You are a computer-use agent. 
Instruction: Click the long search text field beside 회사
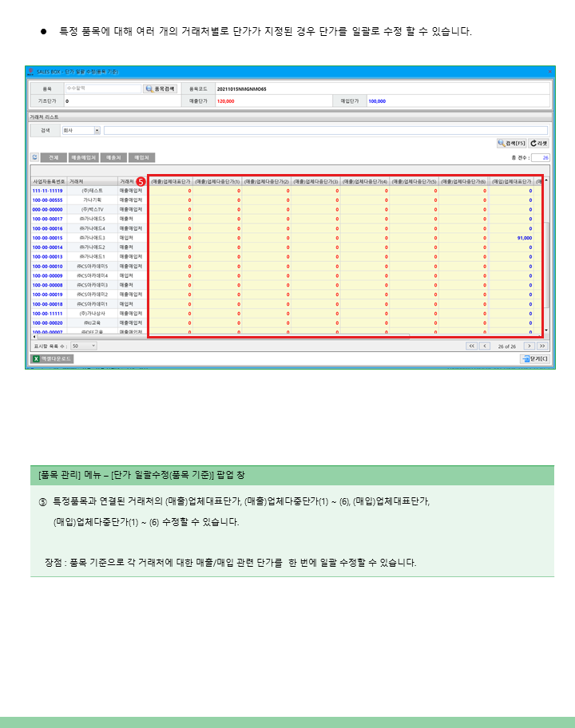(326, 130)
